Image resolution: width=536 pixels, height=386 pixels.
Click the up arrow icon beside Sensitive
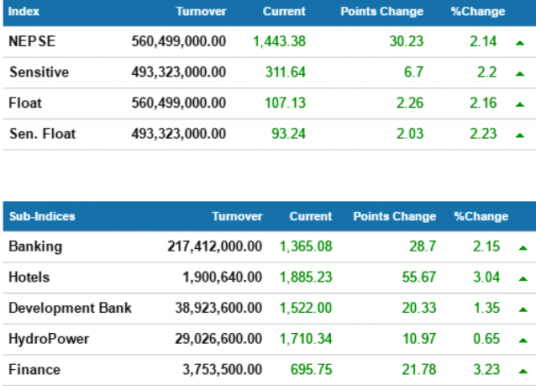[520, 74]
